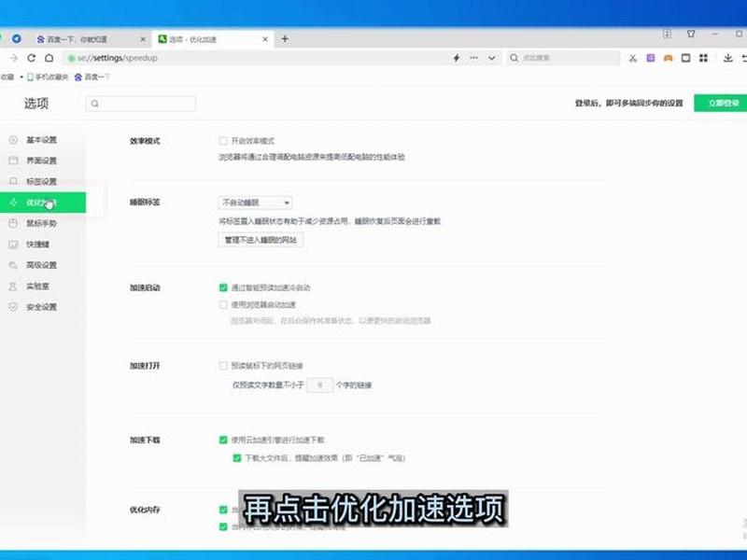Open the 不自动睡眠 dropdown
Screen dimensions: 747x560
tap(255, 203)
